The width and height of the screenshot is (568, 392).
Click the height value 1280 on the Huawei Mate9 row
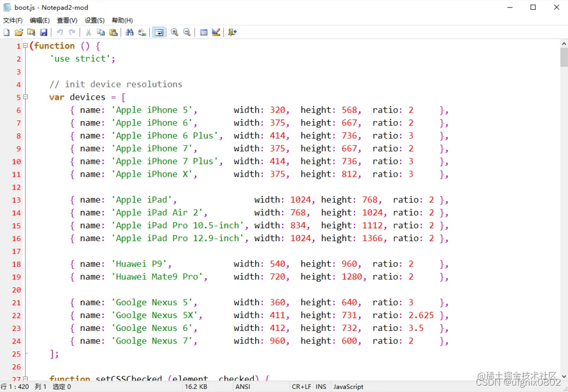[x=352, y=277]
